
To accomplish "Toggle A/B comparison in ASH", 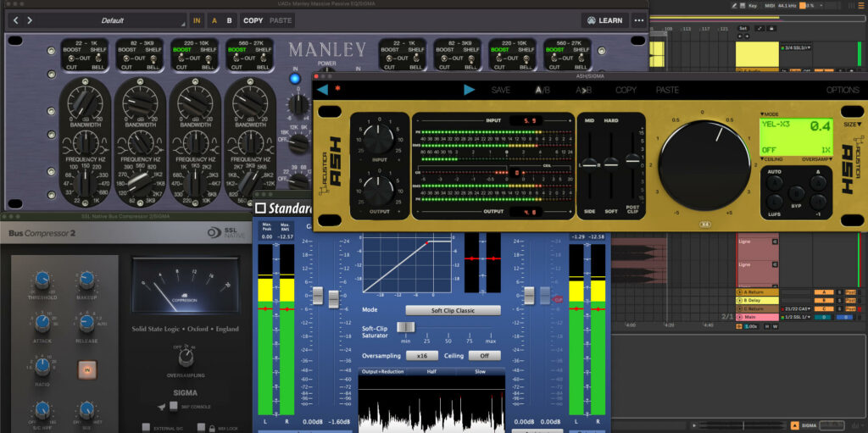I will [542, 90].
